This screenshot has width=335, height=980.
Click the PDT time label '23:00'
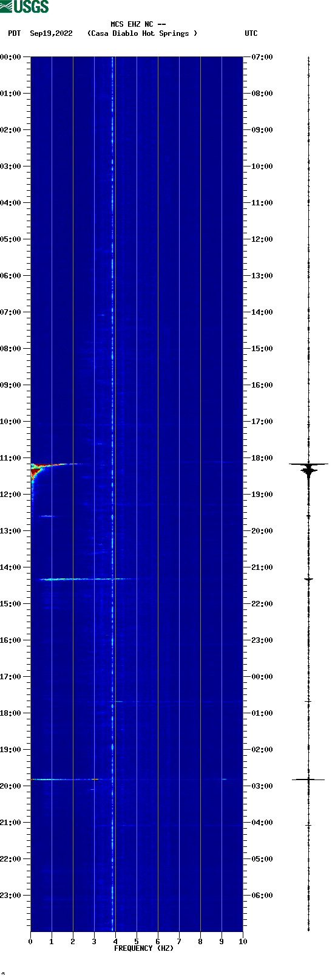click(x=11, y=896)
